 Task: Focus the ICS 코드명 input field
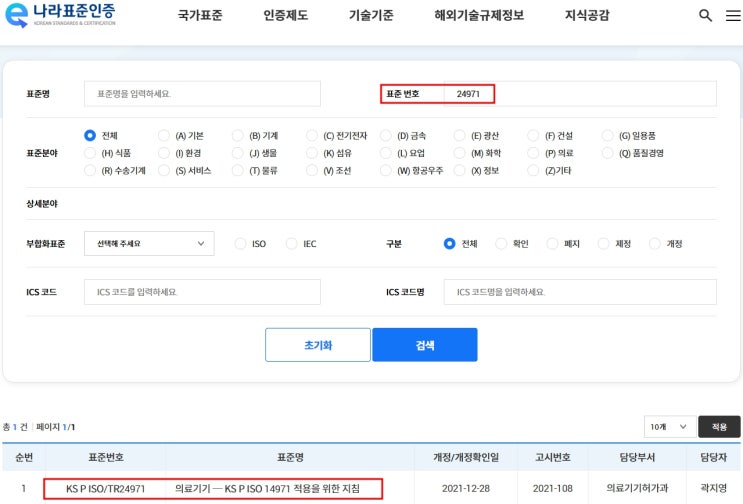coord(580,292)
